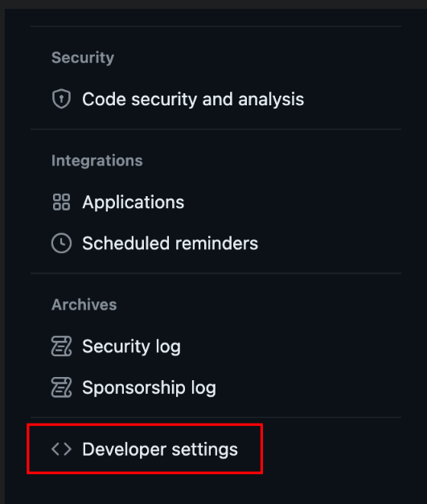Viewport: 427px width, 504px height.
Task: Click the word 'settings' in Developer settings
Action: pyautogui.click(x=205, y=449)
